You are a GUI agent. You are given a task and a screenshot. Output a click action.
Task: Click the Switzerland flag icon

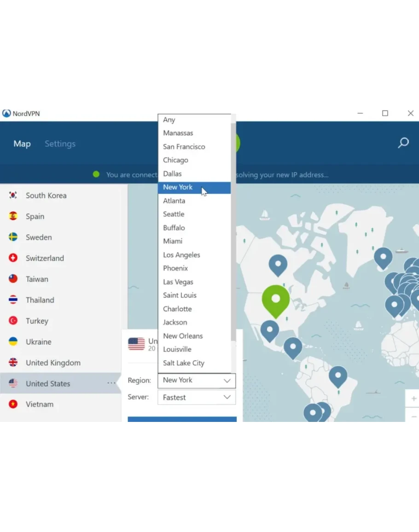[13, 258]
